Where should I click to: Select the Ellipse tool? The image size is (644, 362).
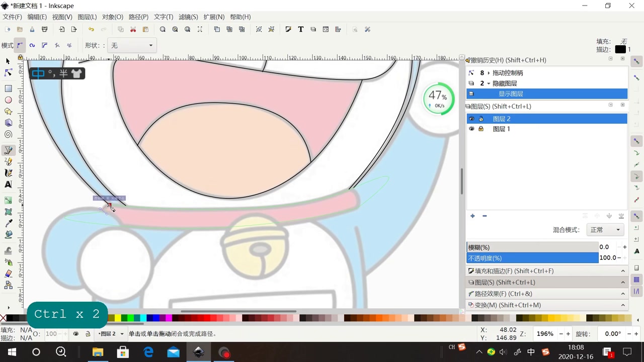click(8, 100)
